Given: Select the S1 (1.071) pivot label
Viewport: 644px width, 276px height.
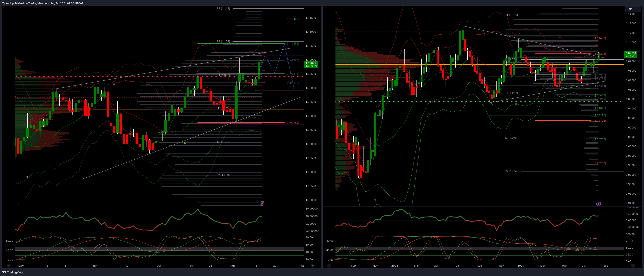Looking at the screenshot, I should (x=223, y=142).
